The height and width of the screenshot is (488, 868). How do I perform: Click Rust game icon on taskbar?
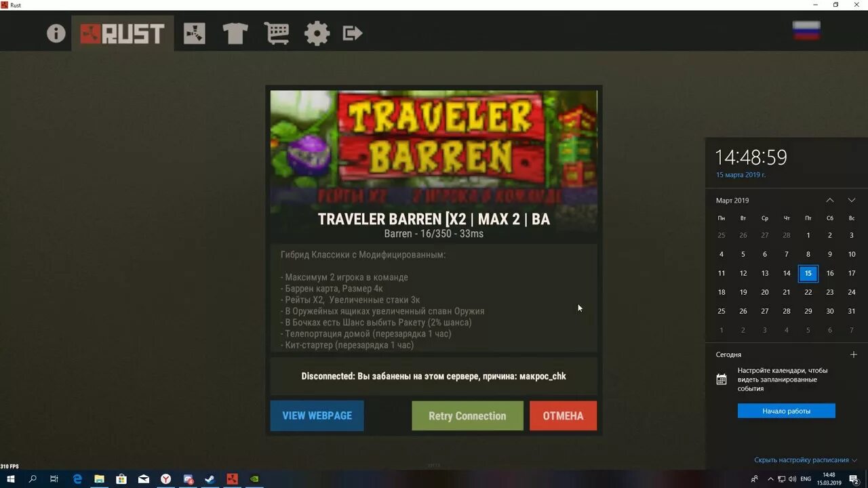click(x=232, y=479)
